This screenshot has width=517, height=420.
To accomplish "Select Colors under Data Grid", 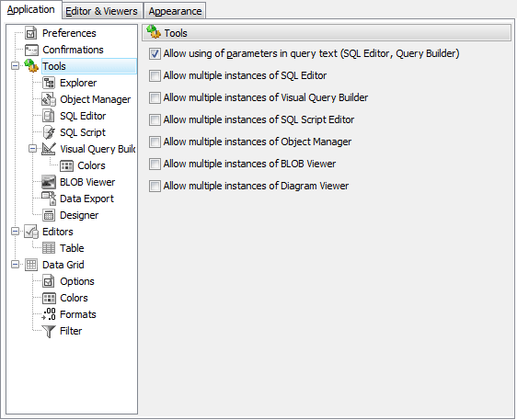I will [74, 298].
